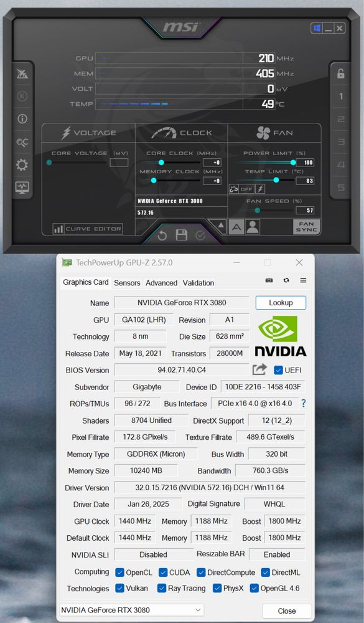The width and height of the screenshot is (364, 623).
Task: Switch to the Graphics Card tab in GPU-Z
Action: click(x=86, y=282)
